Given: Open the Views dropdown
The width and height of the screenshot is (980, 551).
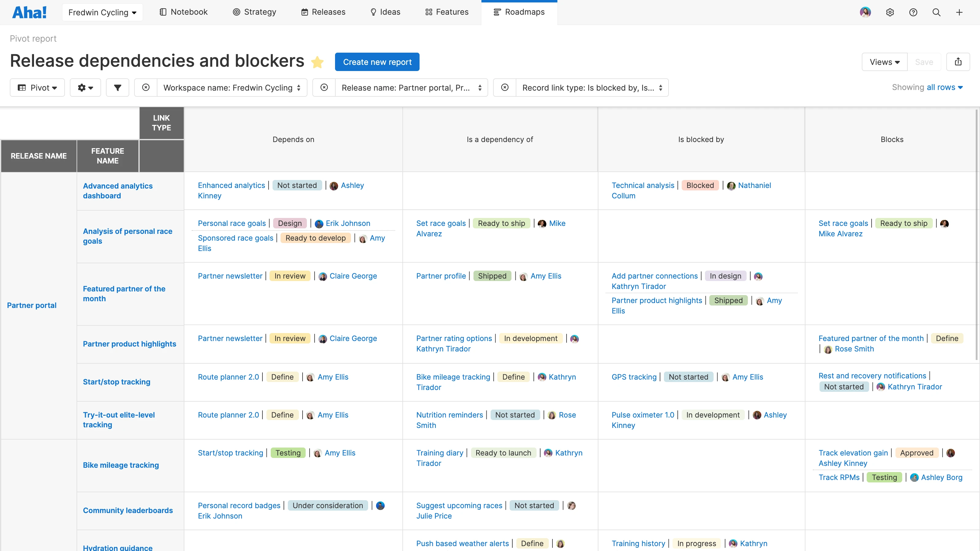Looking at the screenshot, I should pos(884,62).
